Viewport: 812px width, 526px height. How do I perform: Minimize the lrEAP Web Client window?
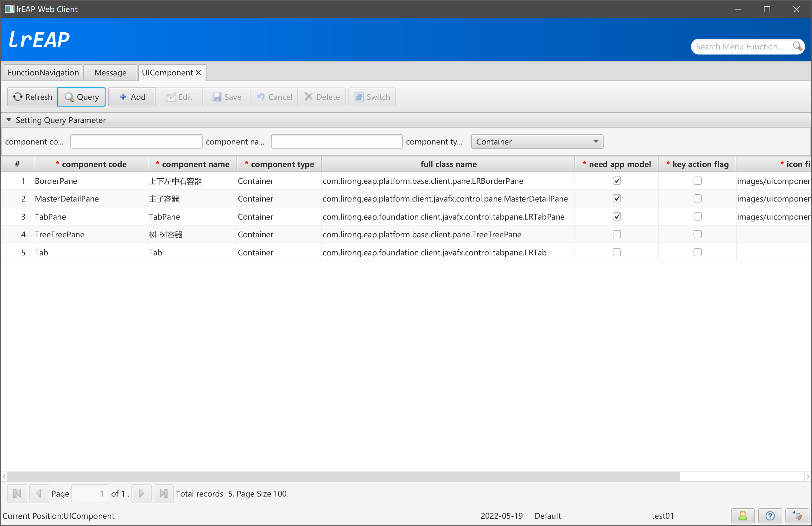tap(738, 9)
